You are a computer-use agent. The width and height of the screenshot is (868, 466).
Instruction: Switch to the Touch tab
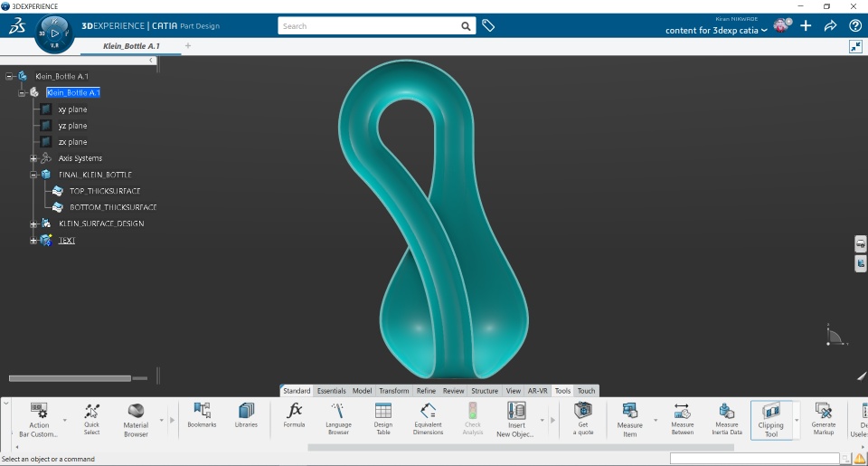click(586, 391)
